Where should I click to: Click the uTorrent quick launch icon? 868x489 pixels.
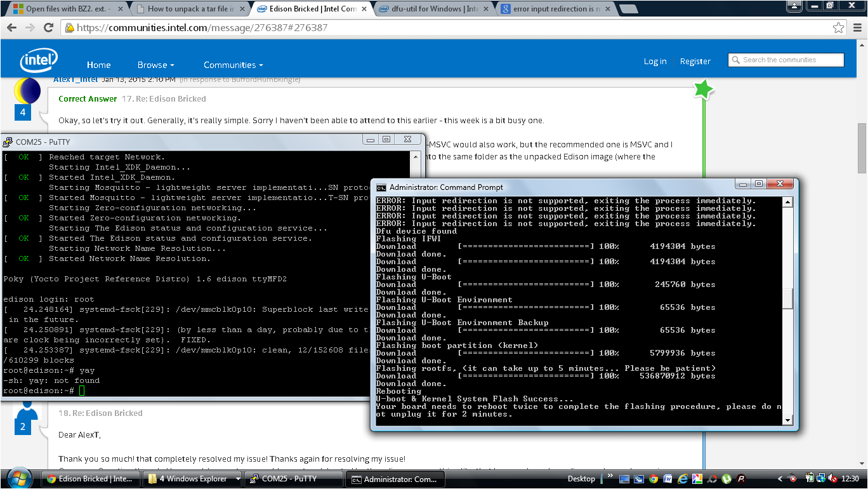(727, 479)
